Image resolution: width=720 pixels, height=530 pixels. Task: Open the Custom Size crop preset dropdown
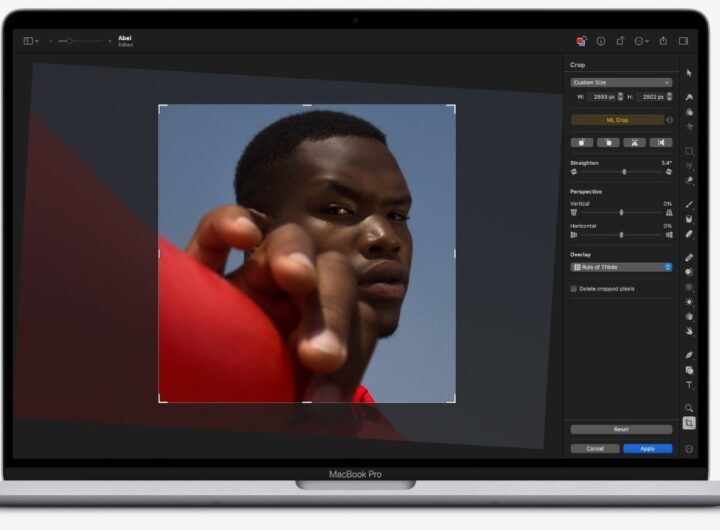pos(621,82)
